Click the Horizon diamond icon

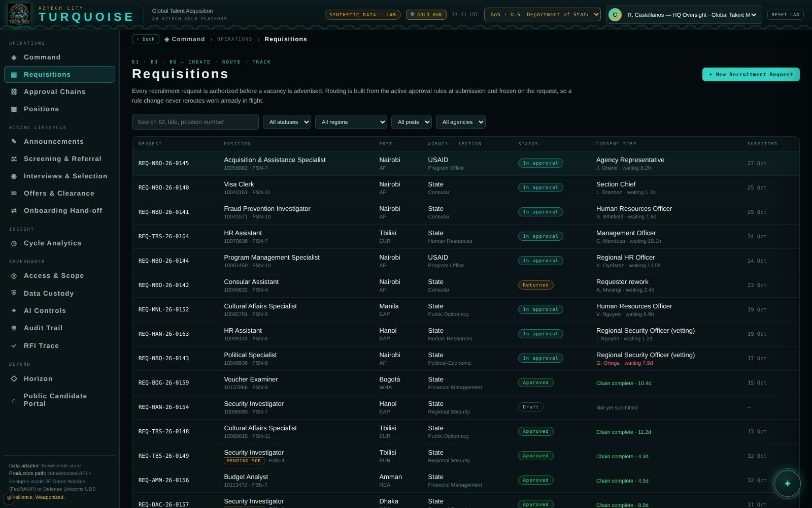click(14, 379)
